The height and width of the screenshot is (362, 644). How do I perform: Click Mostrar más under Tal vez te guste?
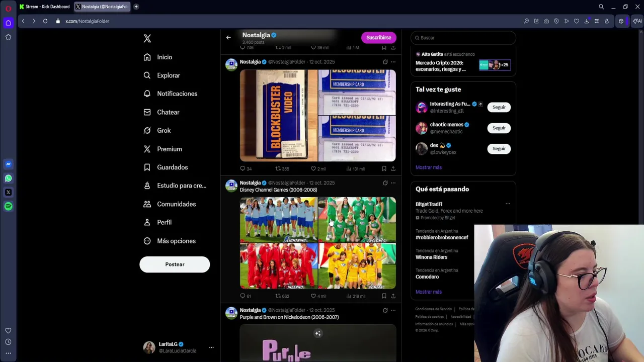[x=429, y=167]
